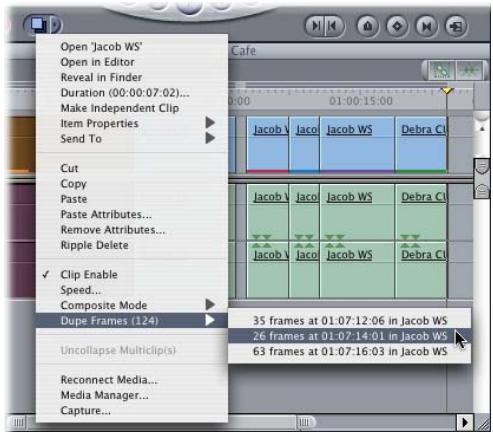The width and height of the screenshot is (493, 434).
Task: Expand the Composite Mode submenu
Action: (x=132, y=305)
